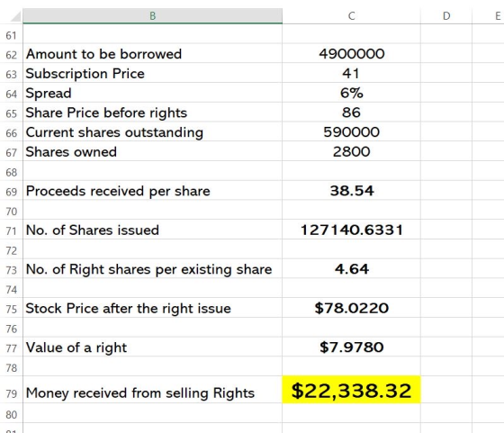Select column C header

(x=351, y=15)
